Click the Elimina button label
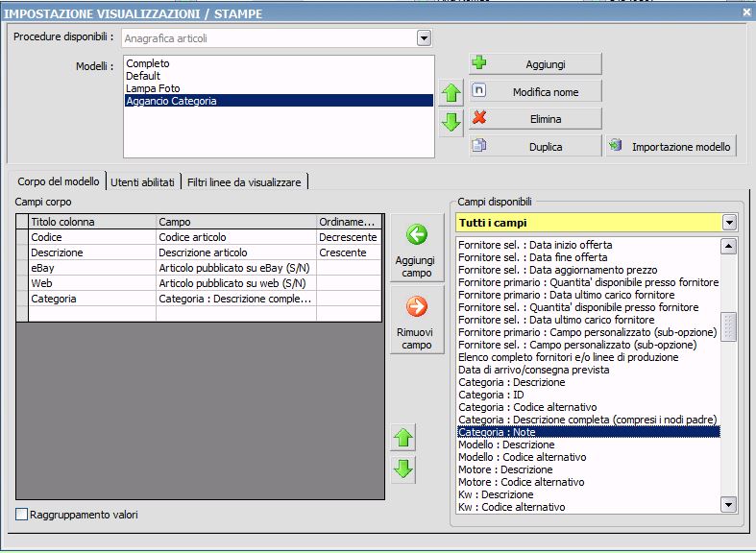 pos(546,119)
